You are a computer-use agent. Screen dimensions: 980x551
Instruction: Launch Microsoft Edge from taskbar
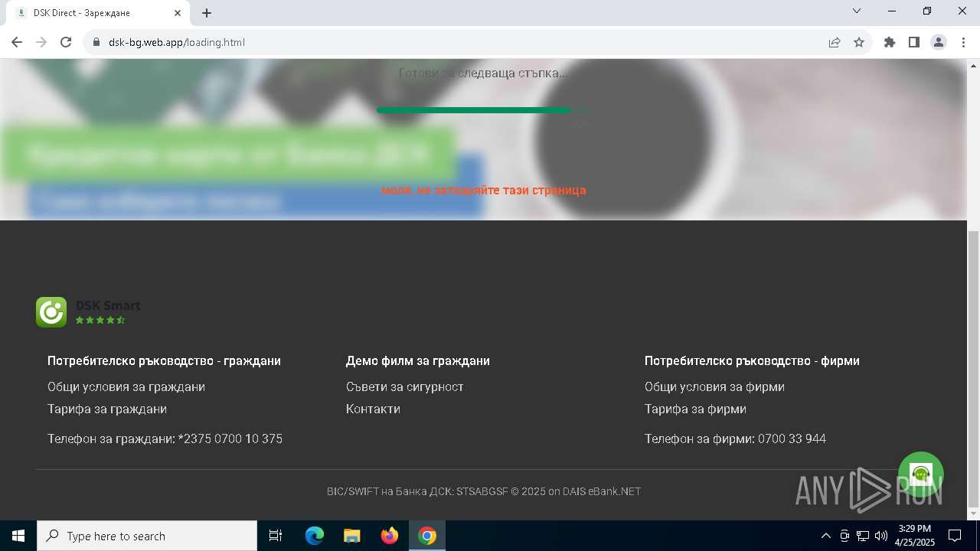315,536
